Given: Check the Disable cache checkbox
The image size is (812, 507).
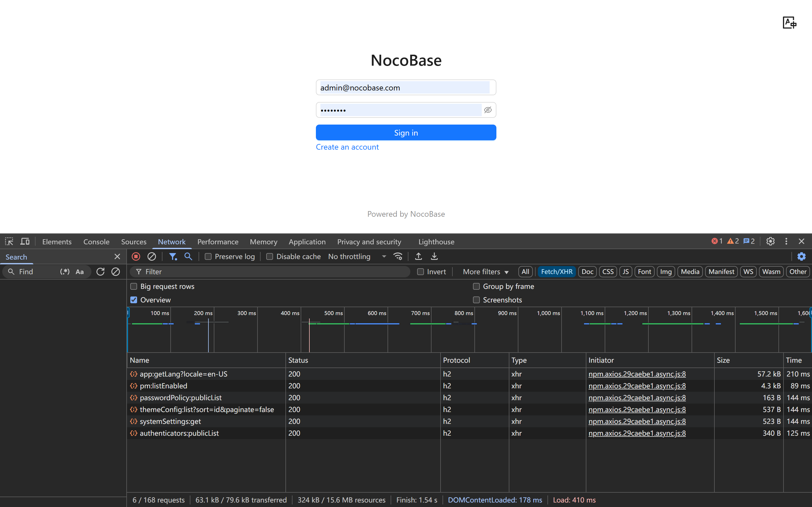Looking at the screenshot, I should coord(269,256).
